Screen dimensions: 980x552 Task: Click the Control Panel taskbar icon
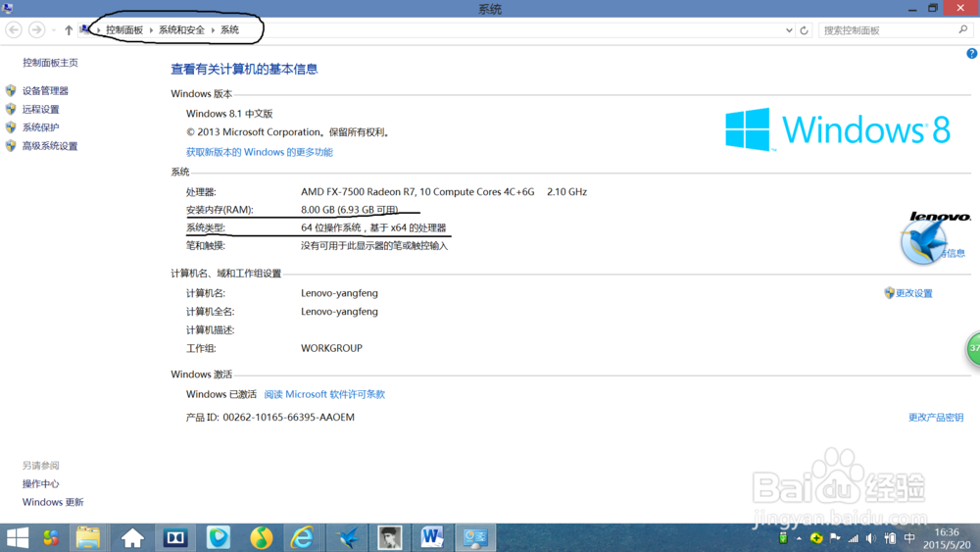(475, 537)
